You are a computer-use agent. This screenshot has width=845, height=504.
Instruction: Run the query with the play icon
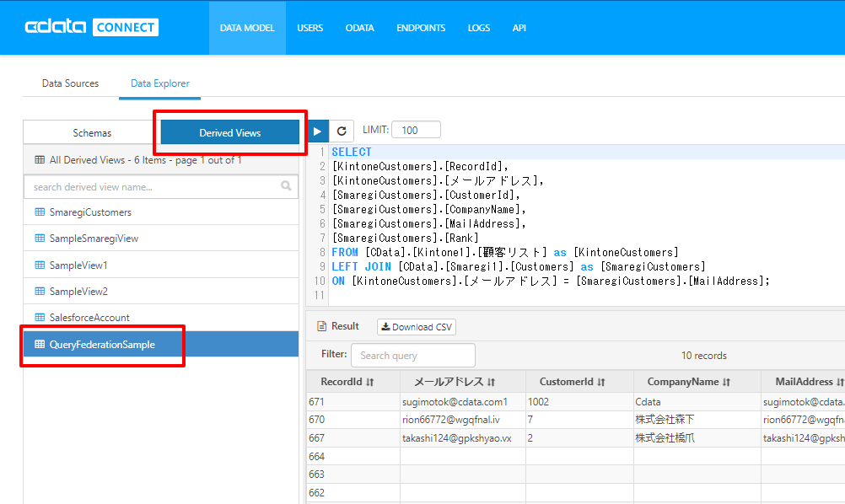tap(318, 131)
